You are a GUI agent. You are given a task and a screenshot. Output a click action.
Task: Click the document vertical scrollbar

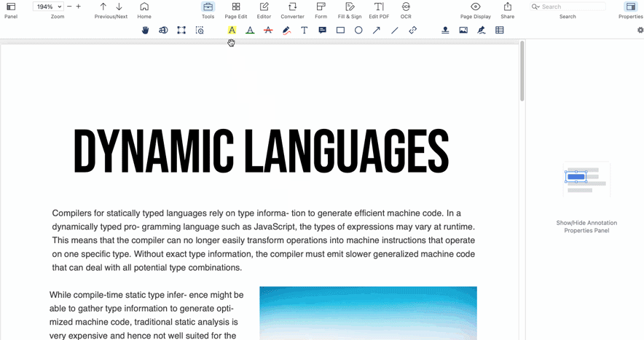click(x=522, y=71)
